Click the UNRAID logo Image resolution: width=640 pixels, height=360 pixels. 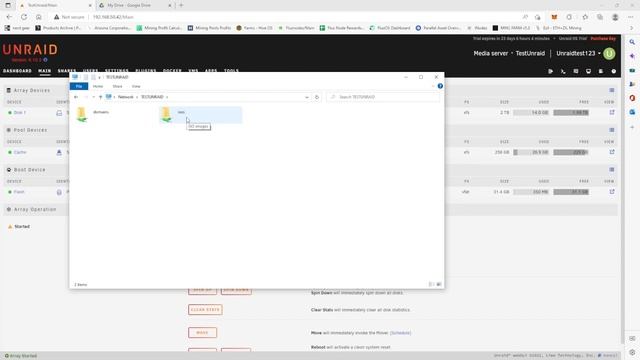pyautogui.click(x=30, y=50)
